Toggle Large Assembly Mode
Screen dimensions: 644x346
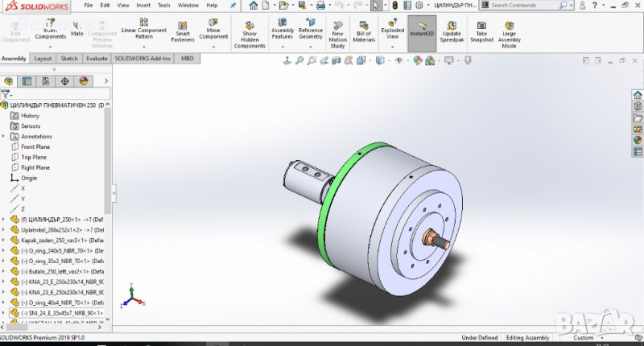pos(509,32)
